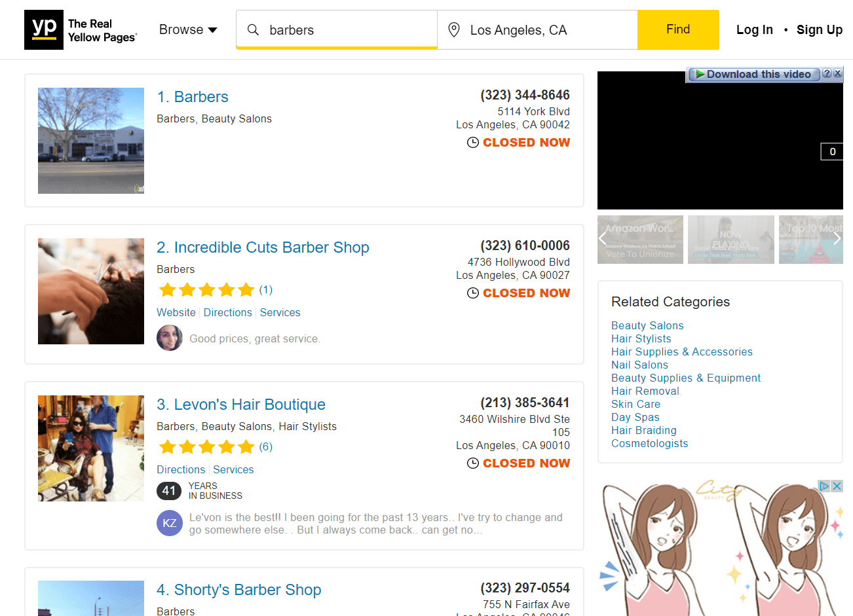This screenshot has height=616, width=853.
Task: Open Shorty's Barber Shop listing
Action: click(x=239, y=590)
